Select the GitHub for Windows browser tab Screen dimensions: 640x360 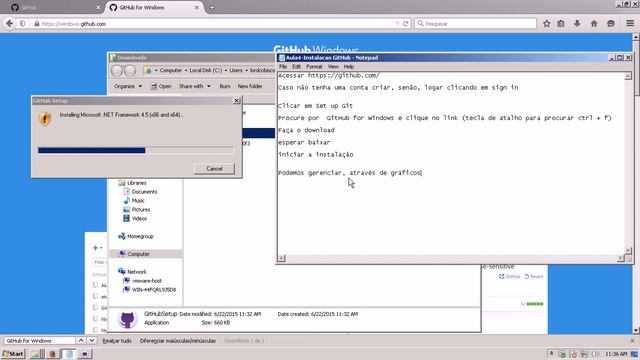tap(155, 7)
